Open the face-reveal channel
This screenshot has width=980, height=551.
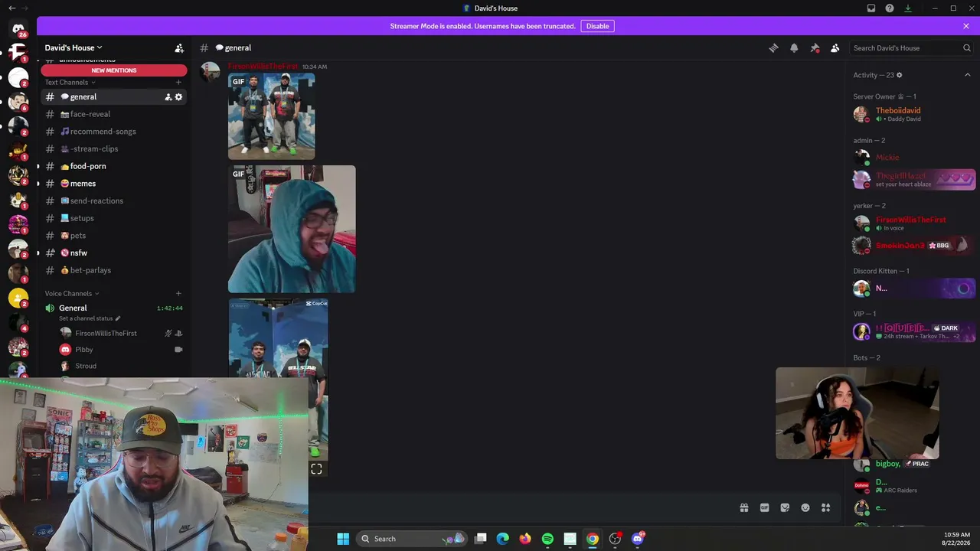tap(114, 114)
